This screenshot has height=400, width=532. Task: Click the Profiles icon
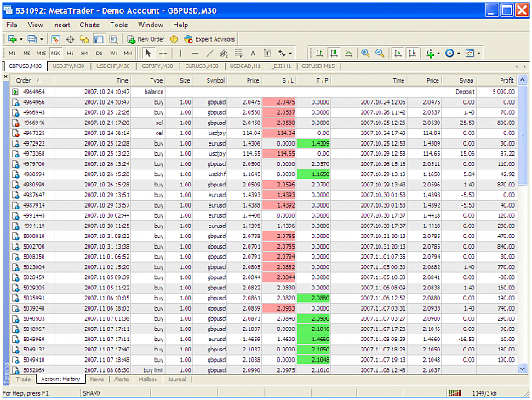31,39
